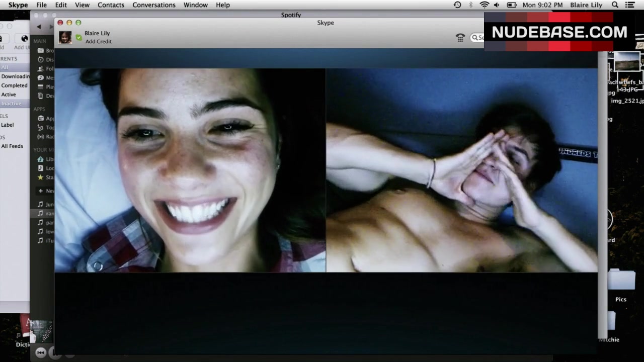Select All Feeds in the sidebar
644x362 pixels.
[x=12, y=146]
